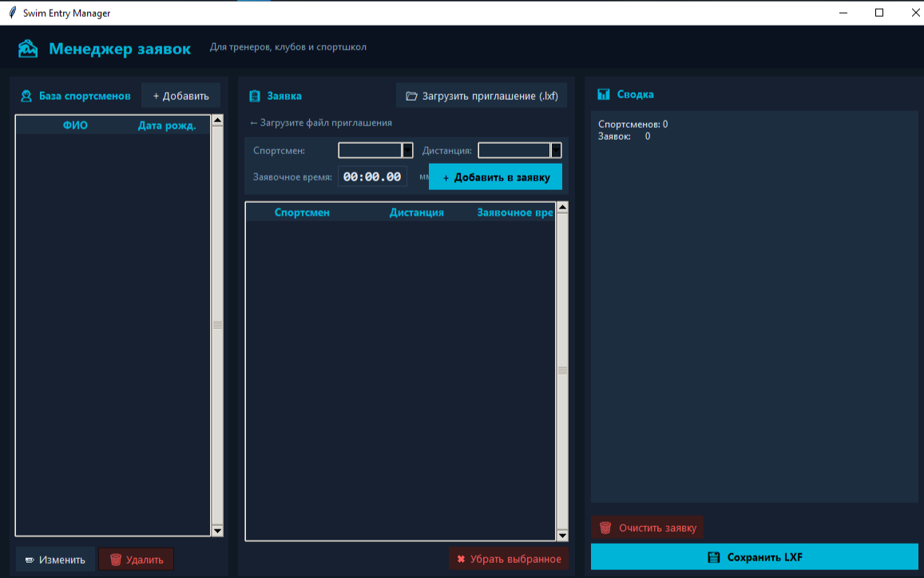924x578 pixels.
Task: Click up arrow of athlete list scrollbar
Action: coord(217,121)
